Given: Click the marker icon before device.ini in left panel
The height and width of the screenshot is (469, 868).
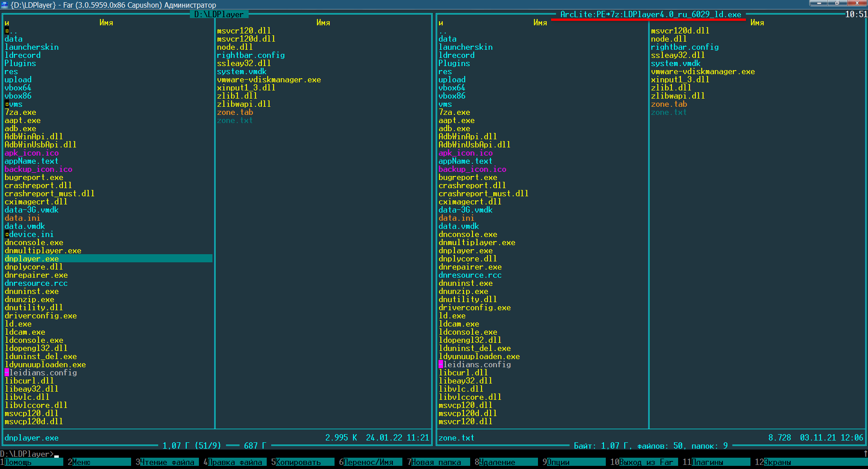Looking at the screenshot, I should pos(7,234).
